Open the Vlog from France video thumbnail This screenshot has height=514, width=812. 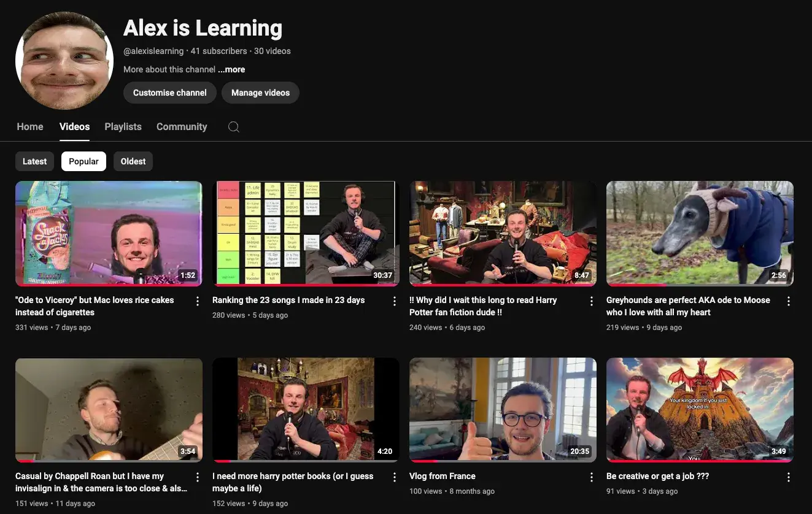point(503,410)
